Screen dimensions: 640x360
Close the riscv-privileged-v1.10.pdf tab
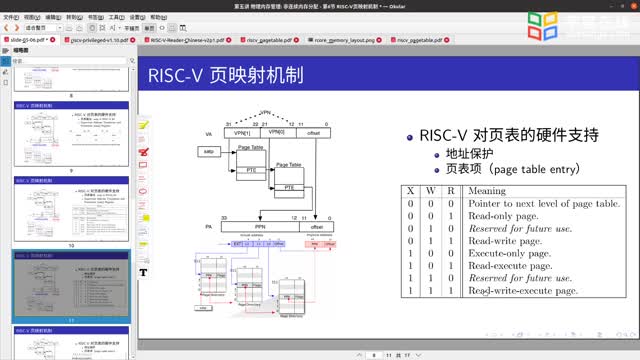coord(133,40)
